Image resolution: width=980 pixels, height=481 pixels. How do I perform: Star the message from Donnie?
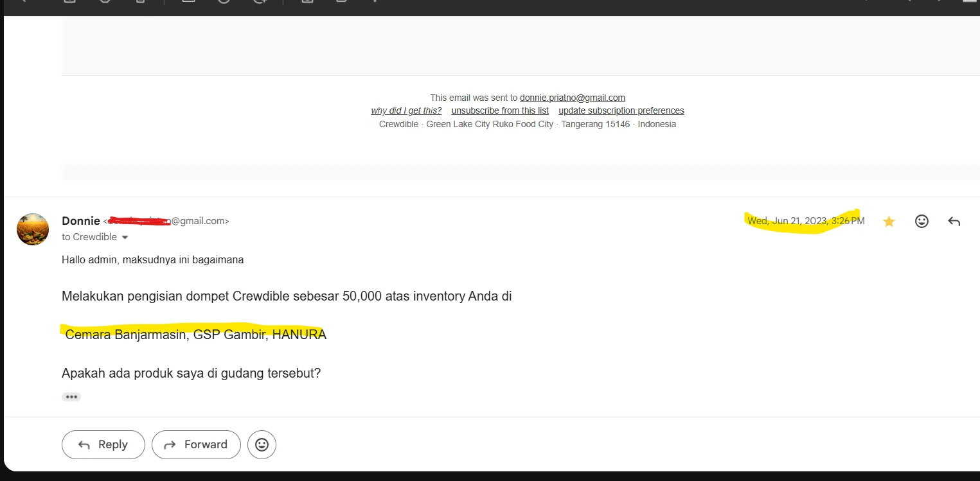point(889,222)
